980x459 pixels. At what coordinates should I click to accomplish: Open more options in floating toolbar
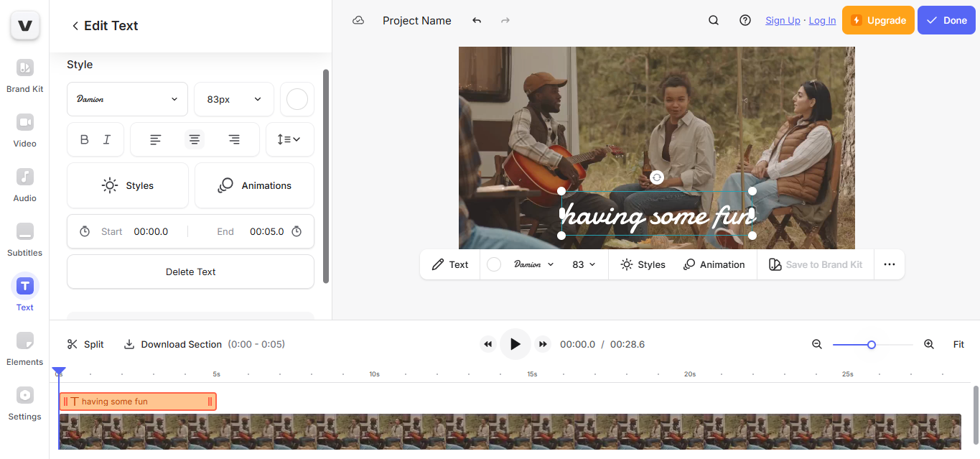(x=890, y=264)
